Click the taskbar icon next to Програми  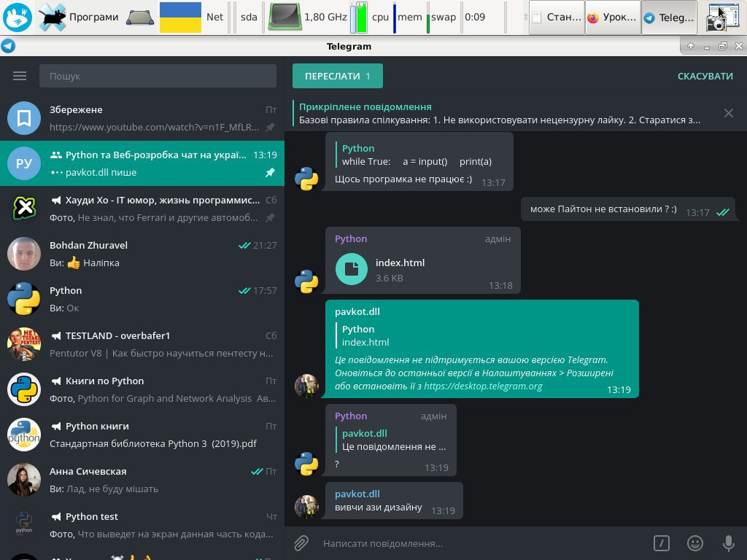coord(140,17)
